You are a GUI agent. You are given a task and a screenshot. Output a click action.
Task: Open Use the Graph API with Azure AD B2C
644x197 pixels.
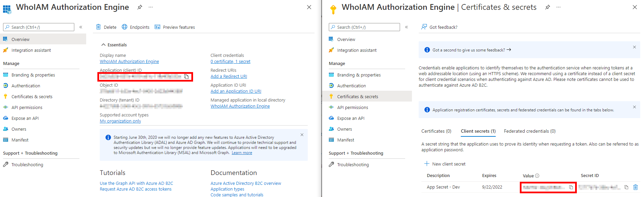click(x=136, y=183)
